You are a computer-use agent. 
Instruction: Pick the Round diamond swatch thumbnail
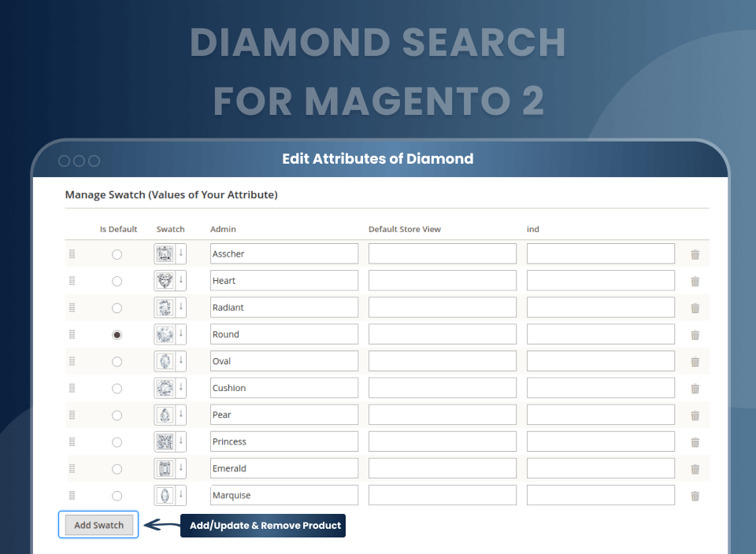point(165,334)
